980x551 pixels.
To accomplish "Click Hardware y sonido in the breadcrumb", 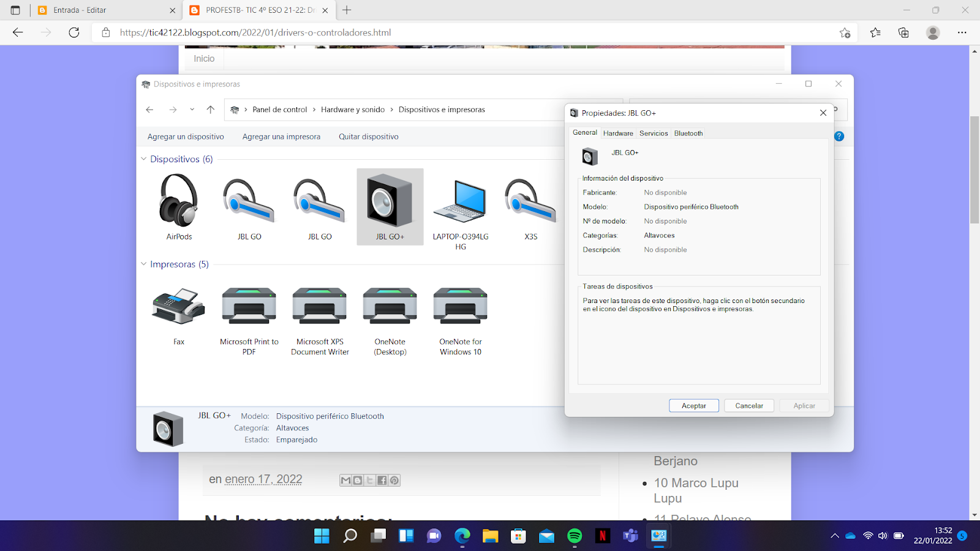I will 353,110.
